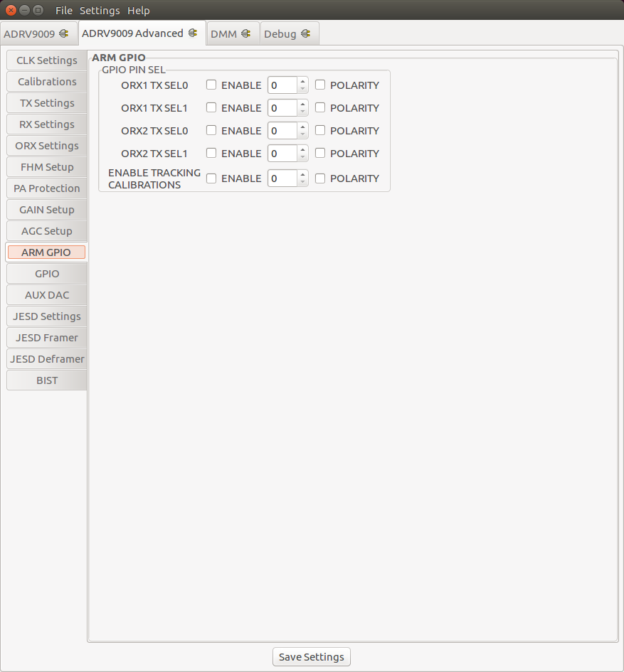
Task: Increment the ORX1 TX SEL0 spinbox value
Action: tap(304, 81)
